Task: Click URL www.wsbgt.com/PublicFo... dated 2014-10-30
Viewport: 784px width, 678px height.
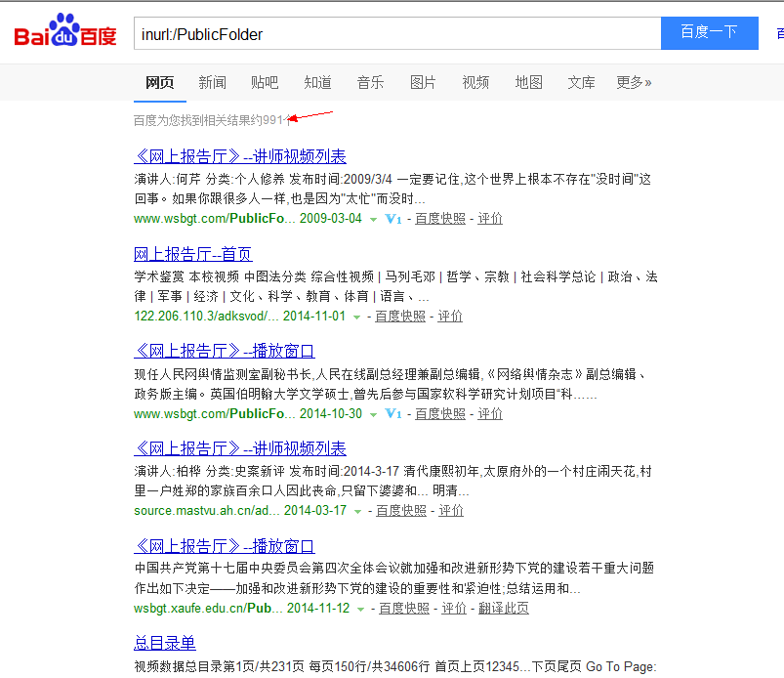Action: (215, 414)
